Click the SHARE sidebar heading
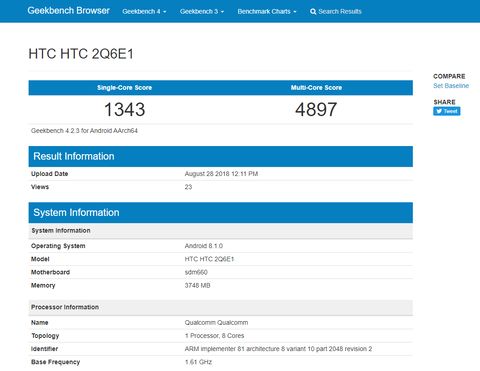The image size is (480, 371). pos(444,102)
